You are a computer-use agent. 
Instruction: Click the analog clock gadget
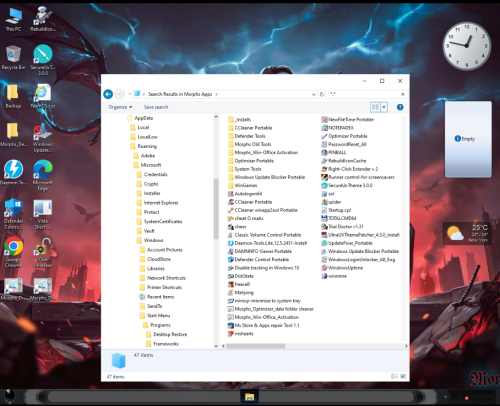coord(467,46)
